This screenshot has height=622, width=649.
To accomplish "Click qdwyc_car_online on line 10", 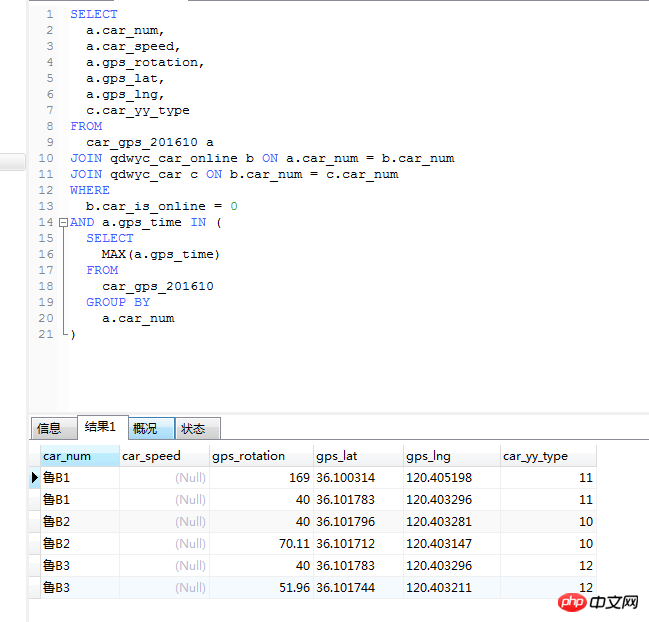I will tap(174, 159).
